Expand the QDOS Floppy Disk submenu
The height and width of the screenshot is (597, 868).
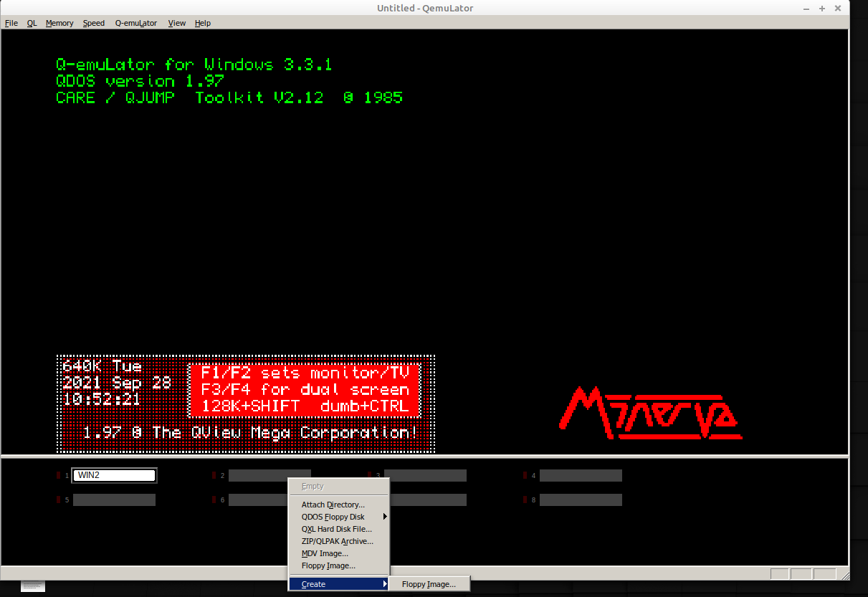click(338, 517)
